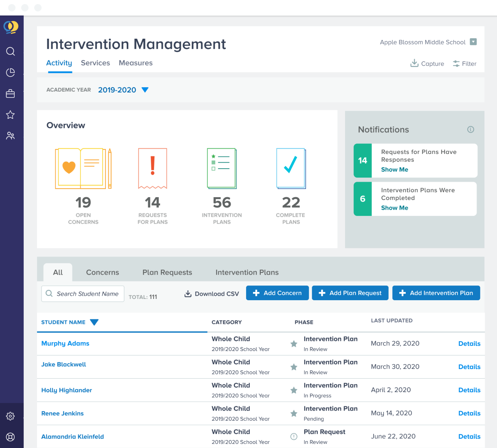Select the briefcase icon in the sidebar
Image resolution: width=497 pixels, height=448 pixels.
pyautogui.click(x=11, y=94)
